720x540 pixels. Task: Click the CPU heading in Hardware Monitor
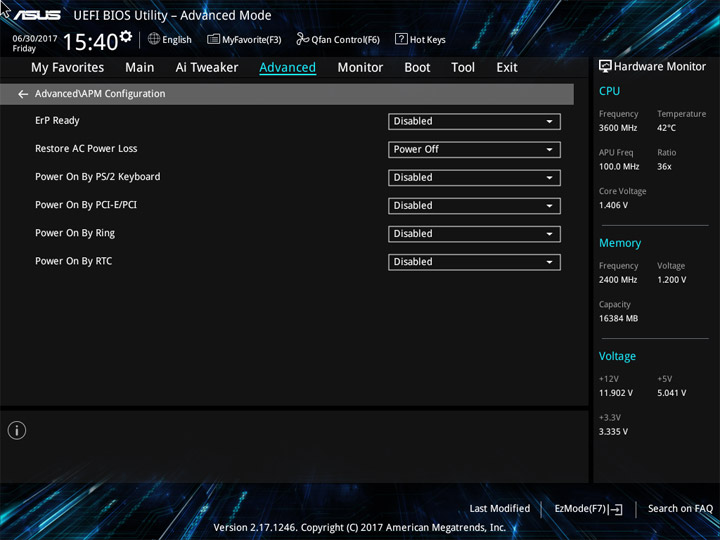[609, 91]
